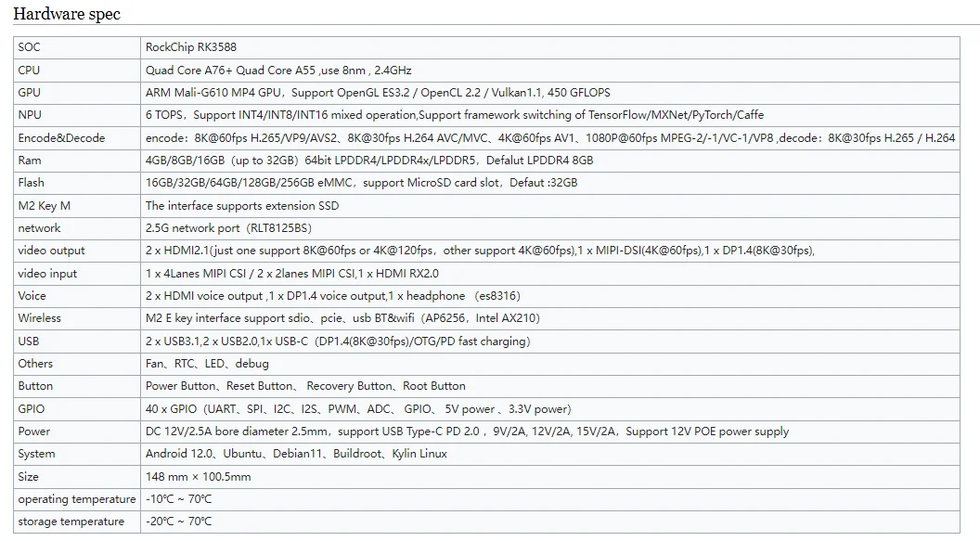
Task: Click the Voice row HDMI output text
Action: [x=332, y=296]
